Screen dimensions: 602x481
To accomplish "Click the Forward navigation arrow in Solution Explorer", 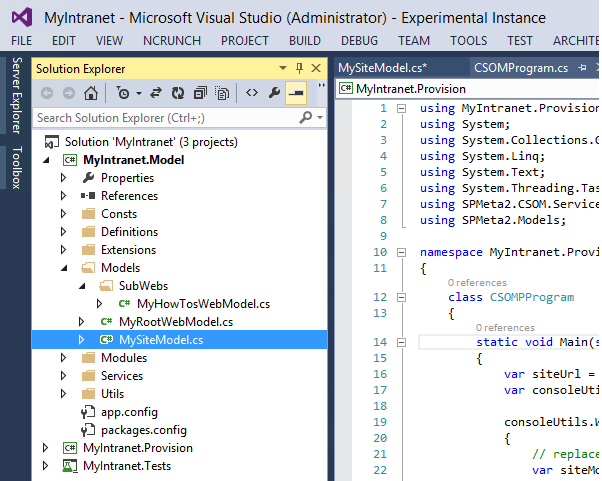I will (69, 93).
